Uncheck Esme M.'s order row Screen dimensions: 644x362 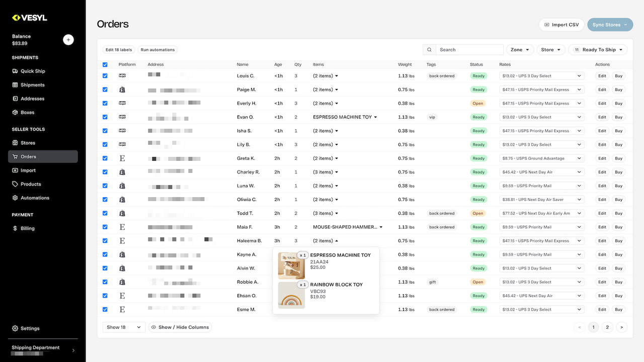[105, 309]
